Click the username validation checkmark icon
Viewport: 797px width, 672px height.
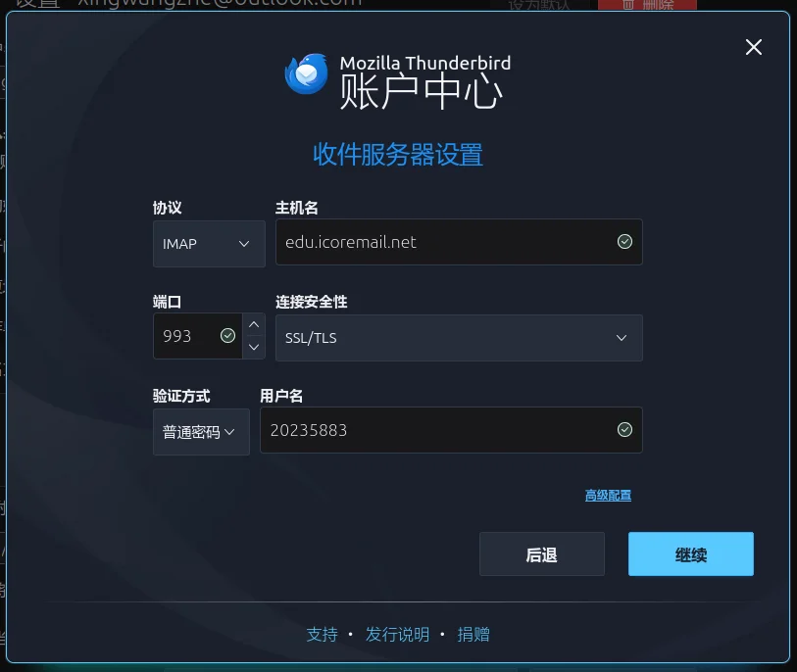[x=624, y=430]
